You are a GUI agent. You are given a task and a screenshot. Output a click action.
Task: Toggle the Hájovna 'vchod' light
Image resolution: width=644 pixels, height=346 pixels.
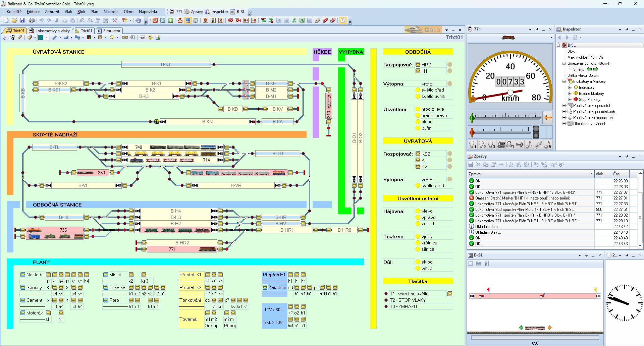[418, 224]
